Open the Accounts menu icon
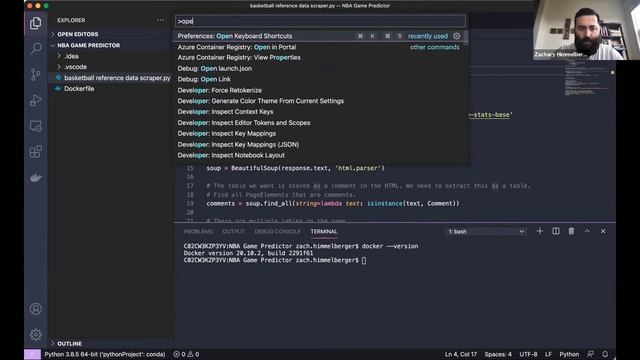The image size is (640, 360). 36,309
